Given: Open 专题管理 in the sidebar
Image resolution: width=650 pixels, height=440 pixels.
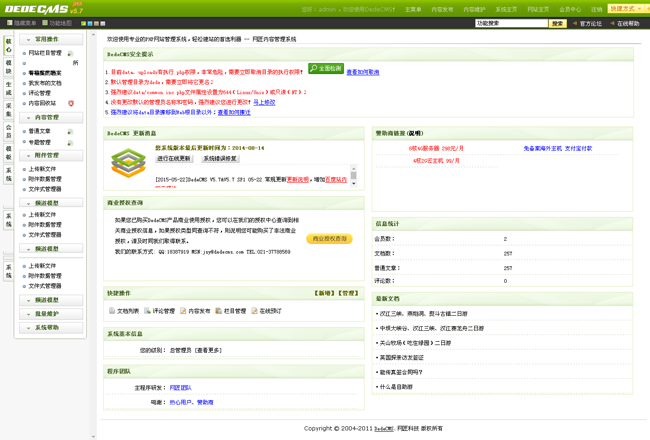Looking at the screenshot, I should (39, 143).
